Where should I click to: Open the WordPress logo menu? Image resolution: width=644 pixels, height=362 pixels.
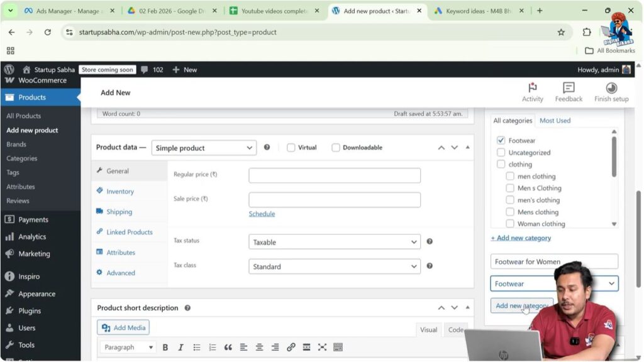tap(9, 70)
